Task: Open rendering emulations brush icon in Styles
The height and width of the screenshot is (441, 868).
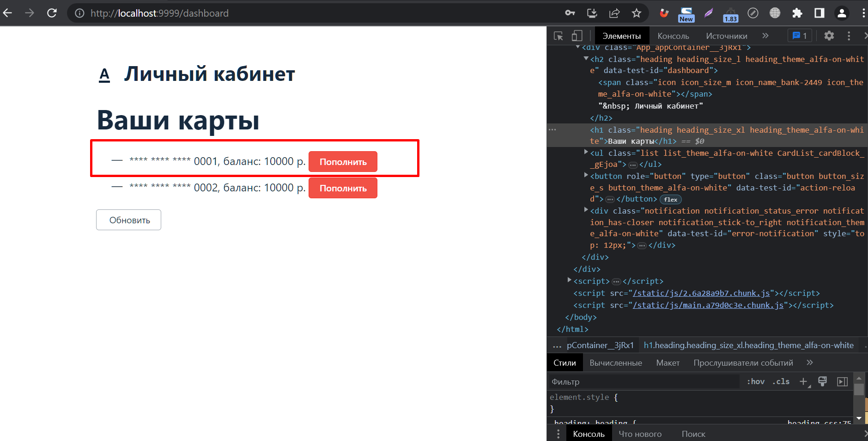Action: pos(822,381)
